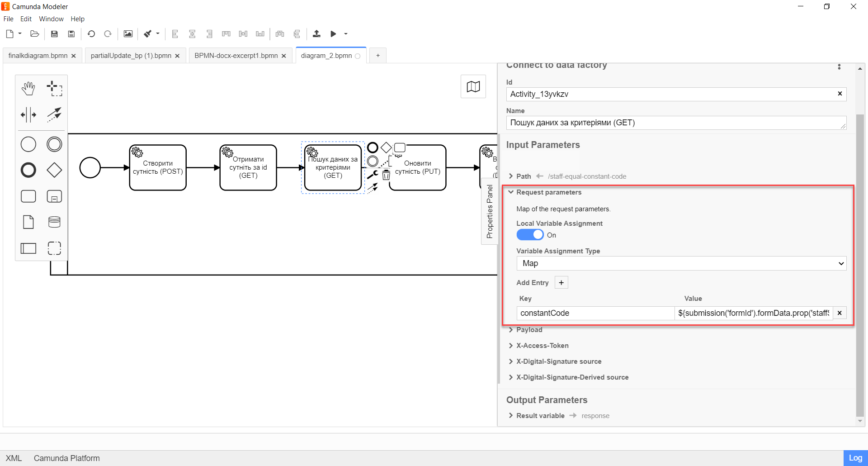Open Variable Assignment Type dropdown
Screen dimensions: 868x466
tap(681, 263)
